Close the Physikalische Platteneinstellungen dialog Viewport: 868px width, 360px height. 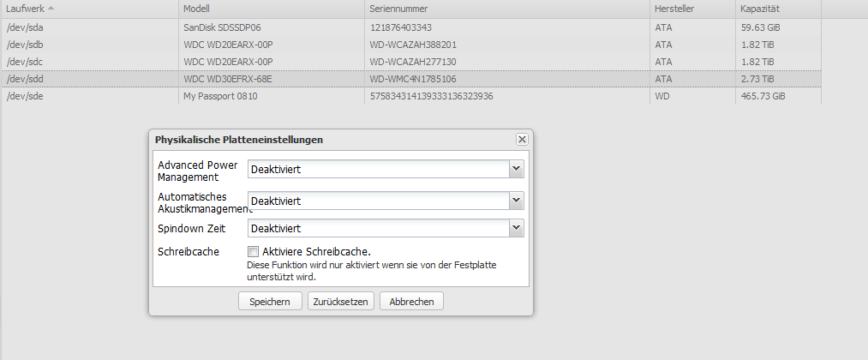tap(522, 140)
